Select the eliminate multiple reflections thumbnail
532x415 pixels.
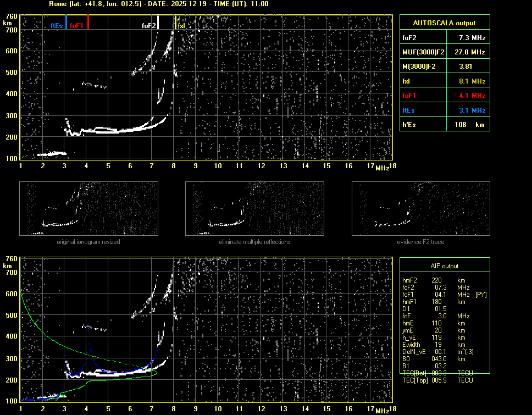pos(254,209)
